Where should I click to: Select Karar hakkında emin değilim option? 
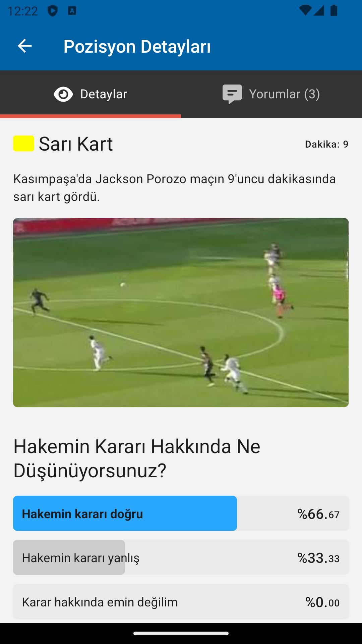point(181,602)
